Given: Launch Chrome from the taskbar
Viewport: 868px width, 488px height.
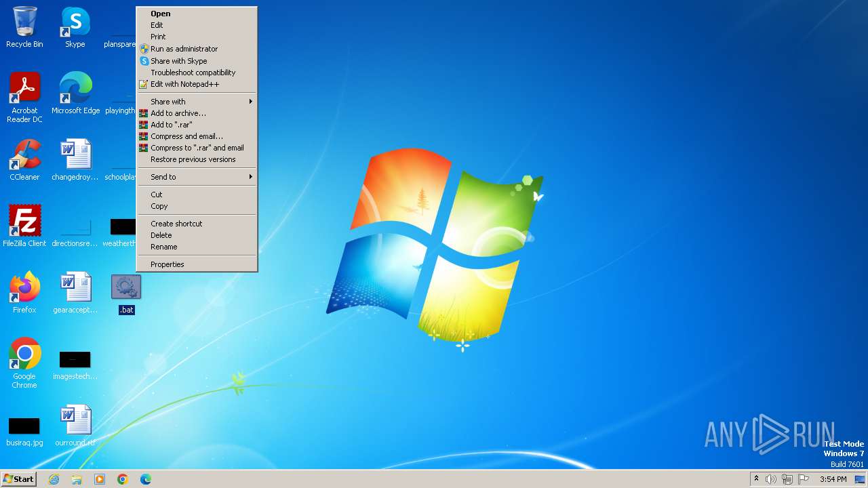Looking at the screenshot, I should tap(123, 479).
